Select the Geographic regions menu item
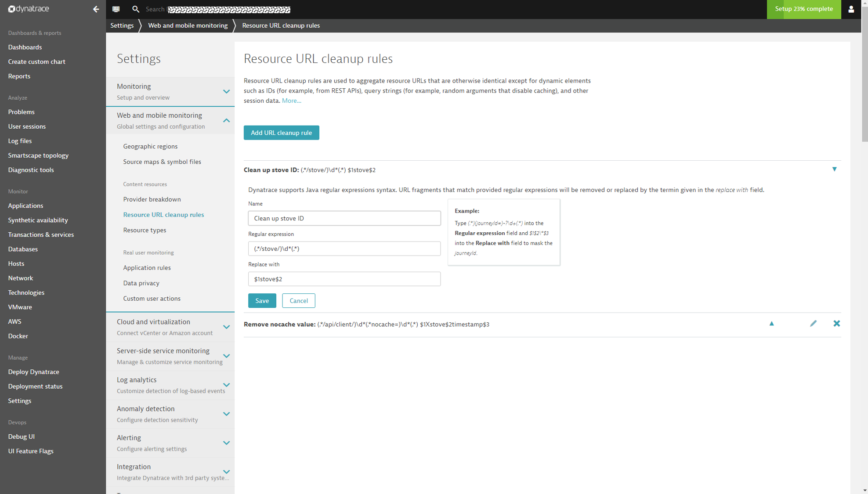This screenshot has height=494, width=868. [x=151, y=146]
